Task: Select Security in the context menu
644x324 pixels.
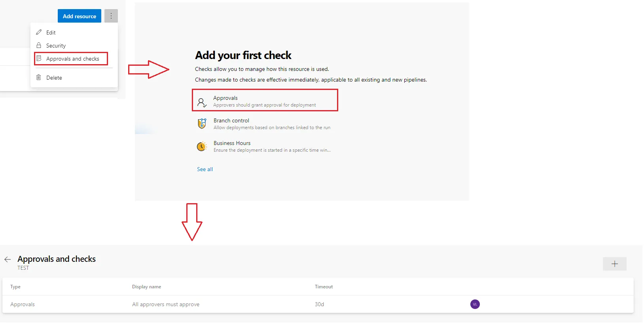Action: (56, 46)
